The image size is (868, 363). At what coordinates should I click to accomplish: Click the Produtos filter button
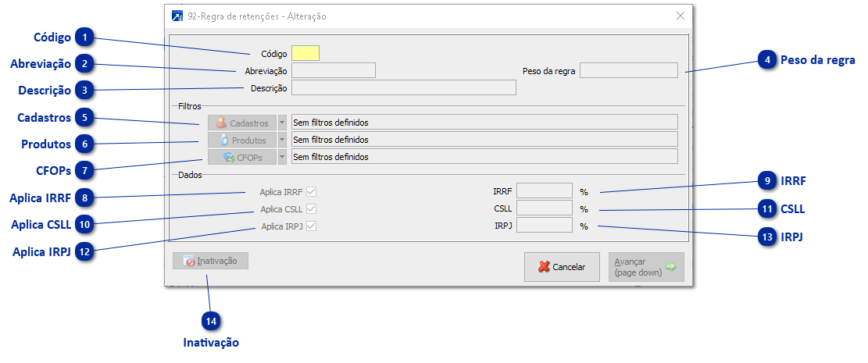click(x=242, y=140)
